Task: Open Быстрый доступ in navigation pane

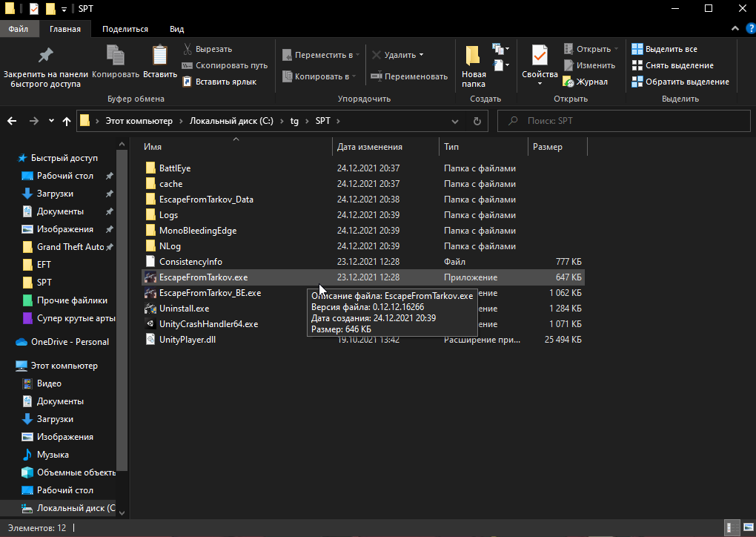Action: [64, 158]
